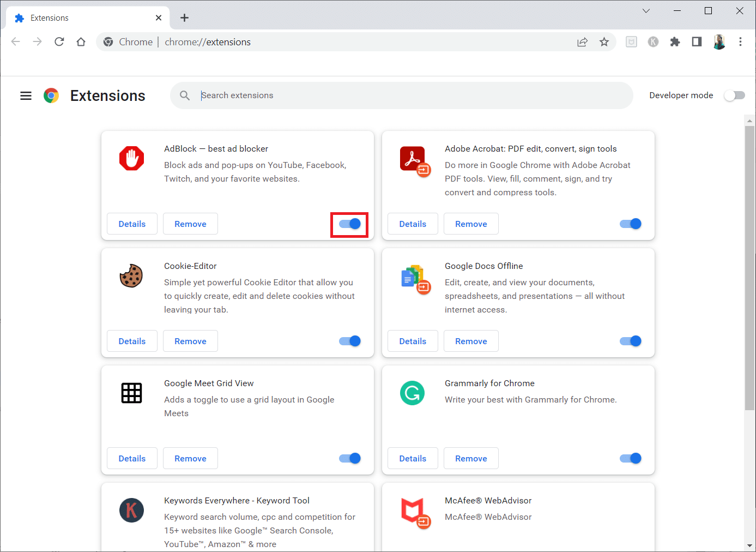Image resolution: width=756 pixels, height=552 pixels.
Task: Open the profile avatar menu
Action: (719, 42)
